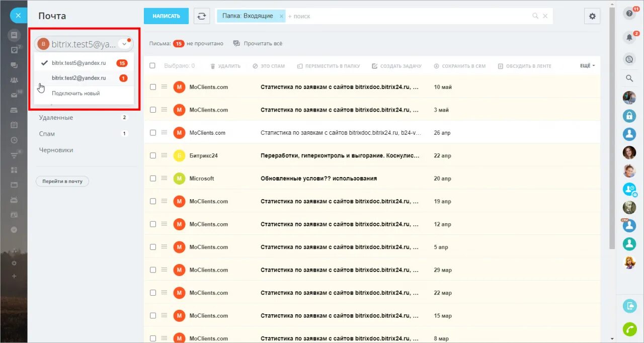Open the notifications bell icon
The image size is (644, 343).
pyautogui.click(x=629, y=37)
